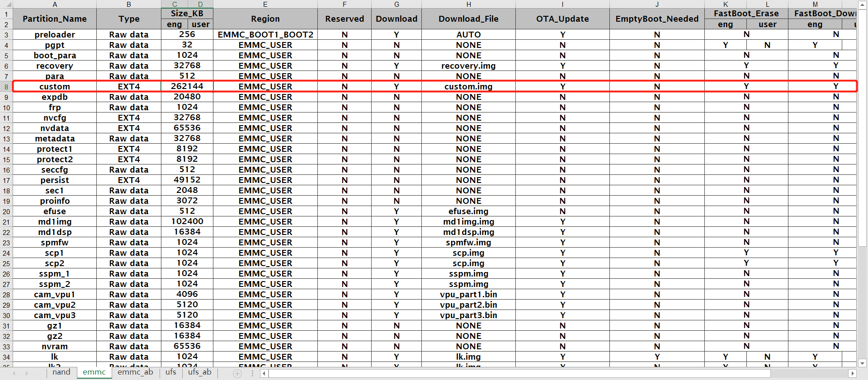Select the nvram partition cell

55,347
